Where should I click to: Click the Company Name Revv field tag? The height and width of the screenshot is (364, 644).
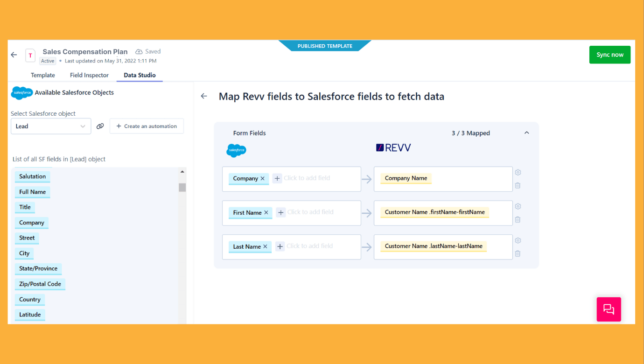(x=406, y=178)
